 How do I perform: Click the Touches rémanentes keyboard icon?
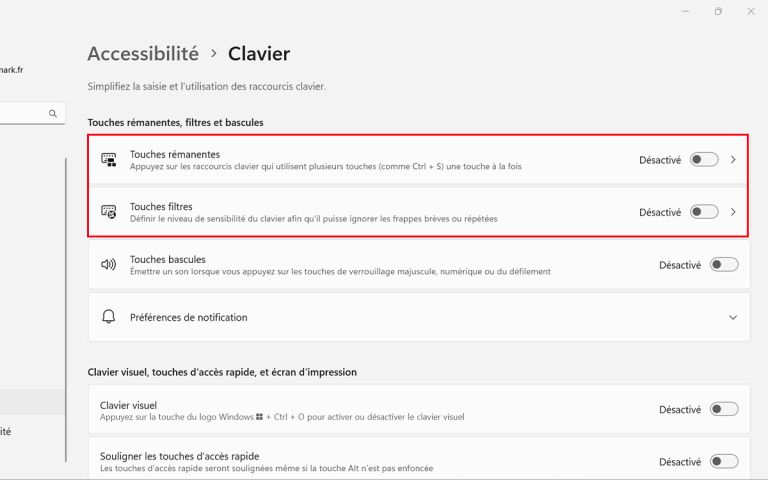pyautogui.click(x=109, y=160)
